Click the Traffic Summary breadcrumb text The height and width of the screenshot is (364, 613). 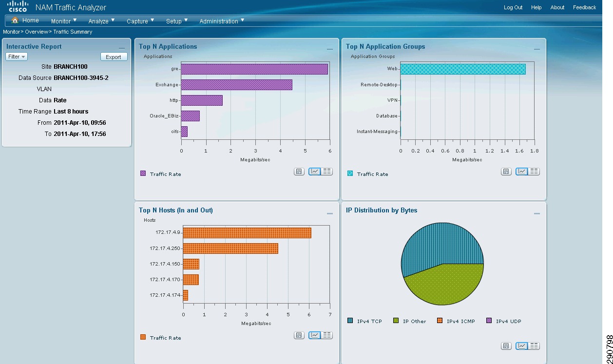73,32
